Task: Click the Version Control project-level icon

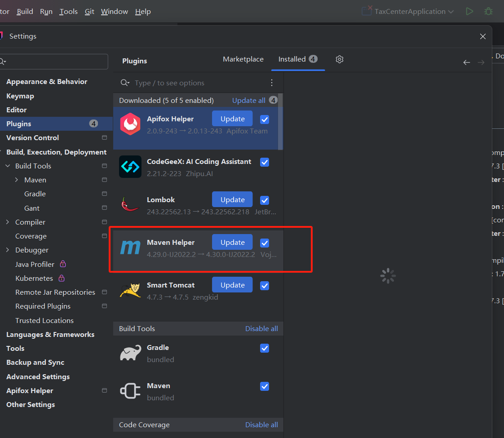Action: (x=105, y=137)
